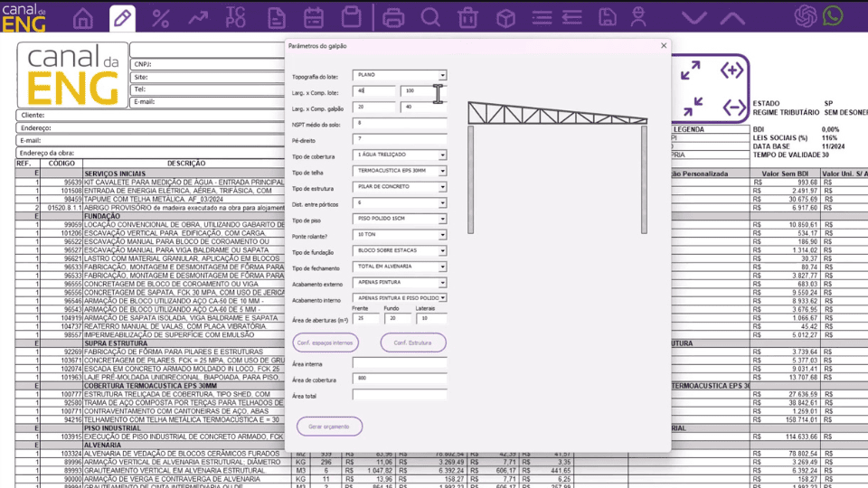
Task: Click Área interna field
Action: tap(400, 363)
